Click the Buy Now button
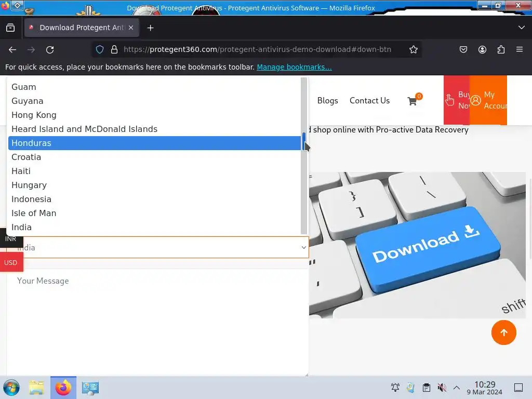The width and height of the screenshot is (532, 399). [457, 100]
